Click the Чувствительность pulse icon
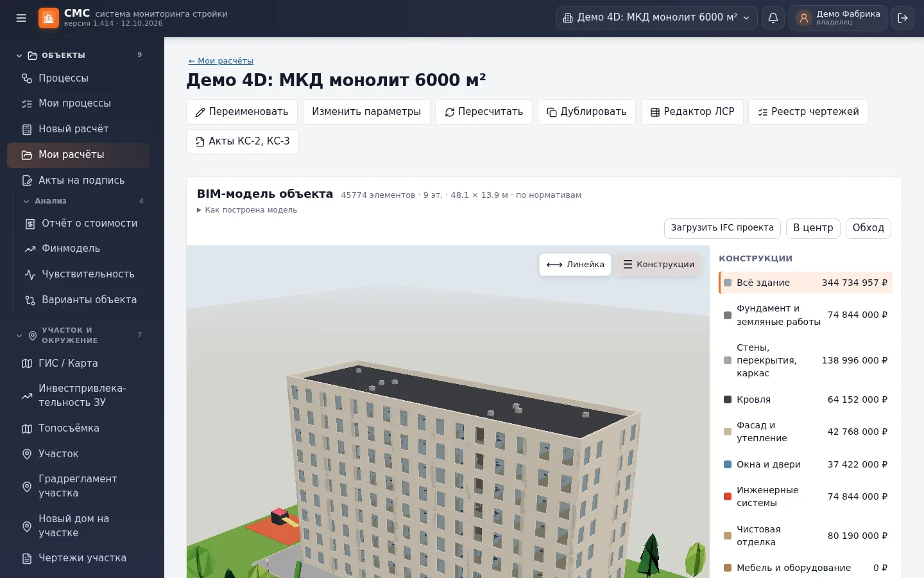Screen dimensions: 924x578 click(30, 275)
